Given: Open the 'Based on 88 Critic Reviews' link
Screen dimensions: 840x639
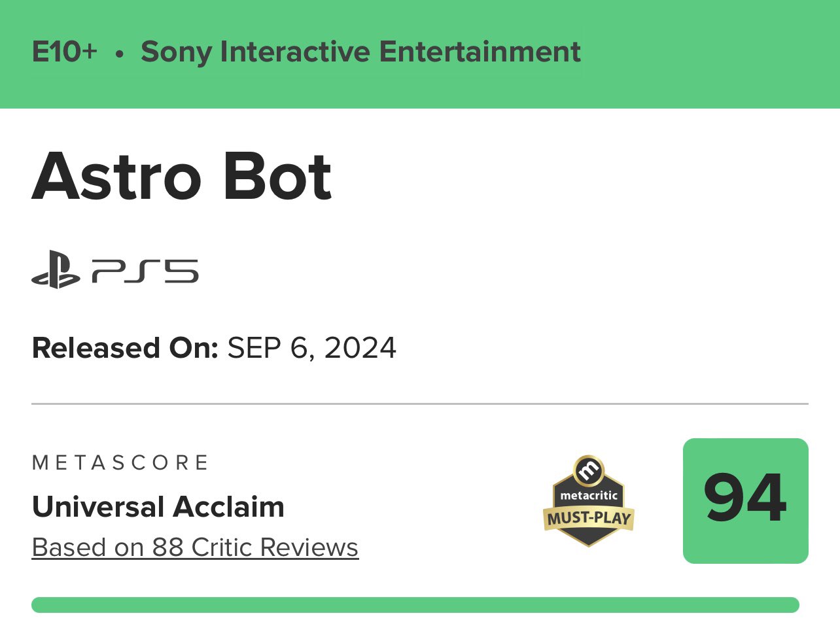Looking at the screenshot, I should 195,547.
